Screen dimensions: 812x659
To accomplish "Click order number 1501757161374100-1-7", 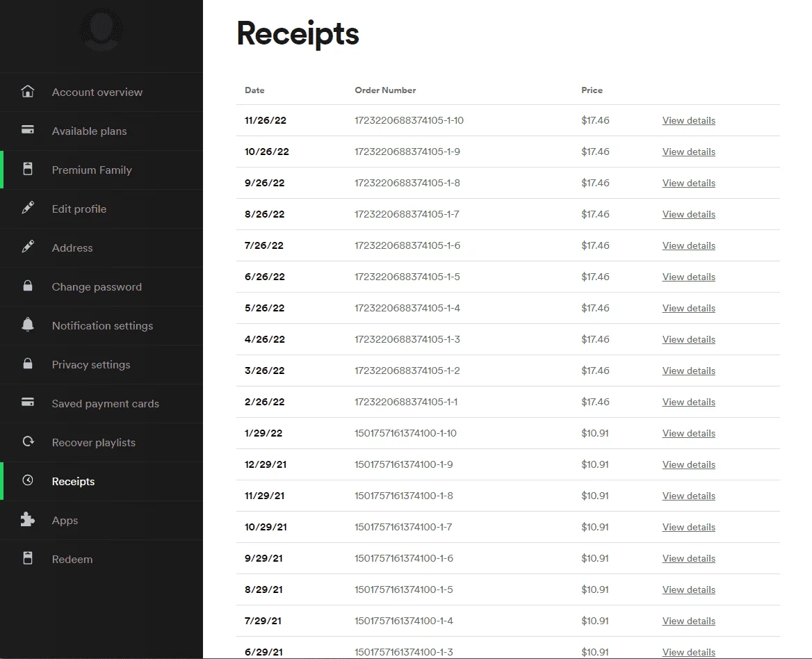I will pos(403,527).
